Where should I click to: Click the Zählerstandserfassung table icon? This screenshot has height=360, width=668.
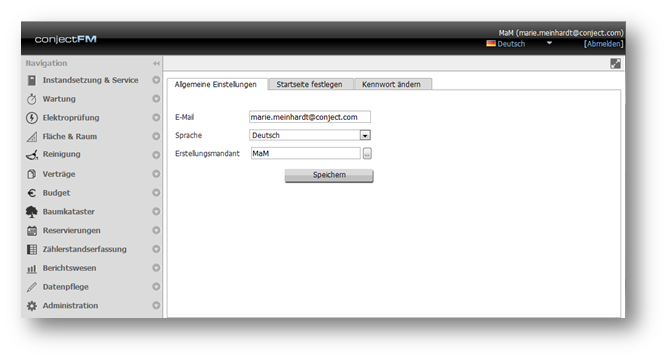point(32,249)
